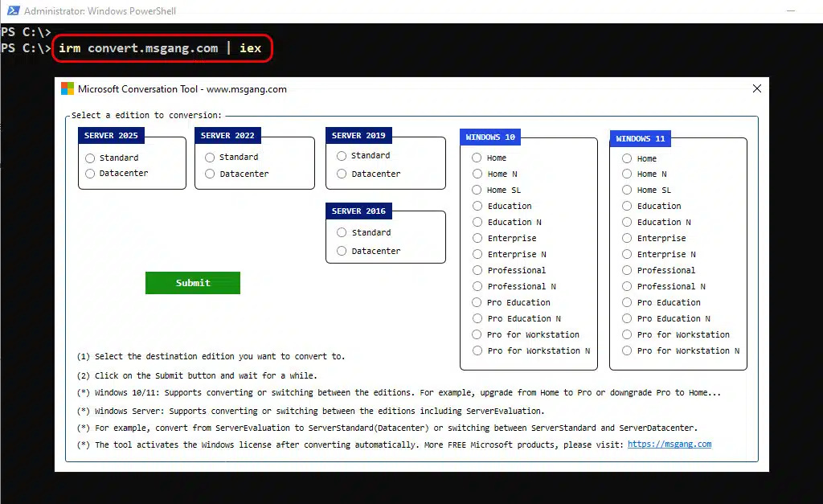The image size is (823, 504).
Task: Select Windows 11 Pro Education N
Action: click(627, 319)
